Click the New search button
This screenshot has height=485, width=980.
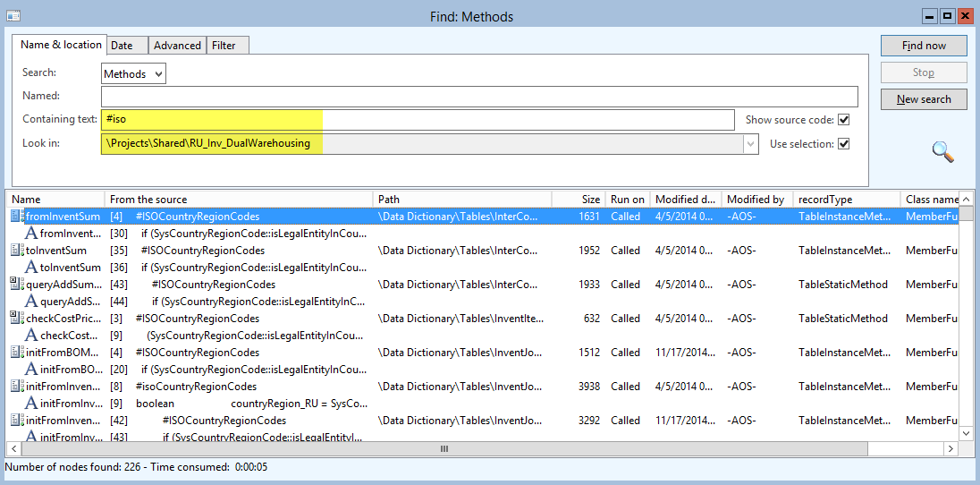(923, 99)
